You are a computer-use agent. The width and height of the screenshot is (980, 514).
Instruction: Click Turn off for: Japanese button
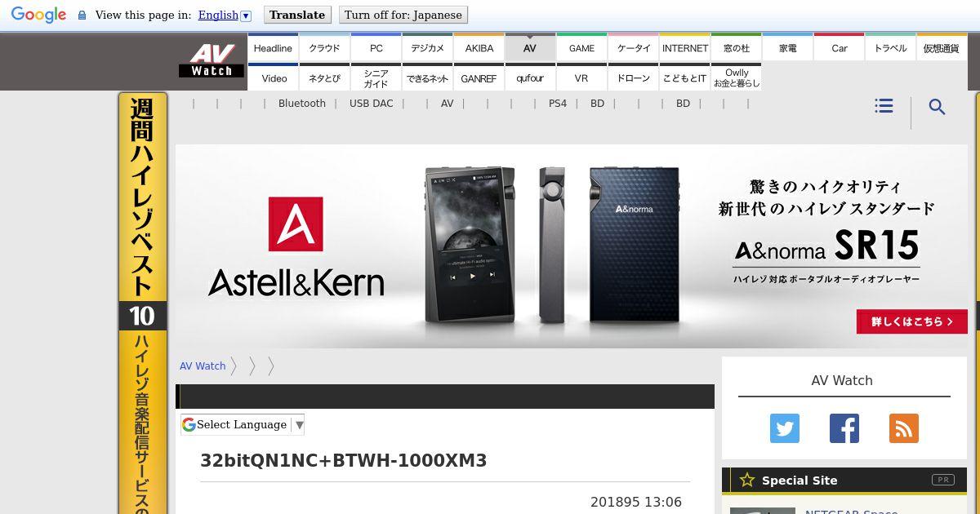tap(403, 15)
